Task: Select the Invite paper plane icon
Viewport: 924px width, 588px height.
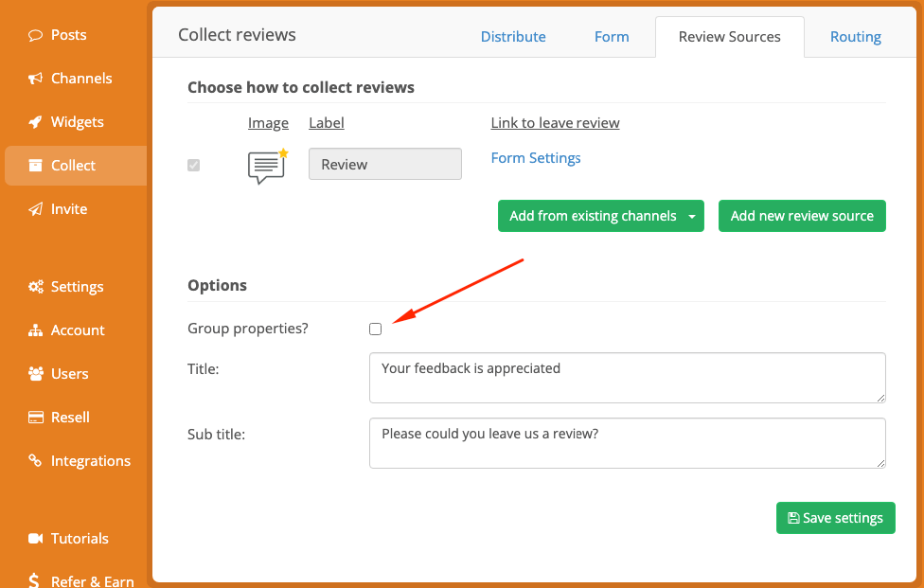Action: click(x=35, y=209)
